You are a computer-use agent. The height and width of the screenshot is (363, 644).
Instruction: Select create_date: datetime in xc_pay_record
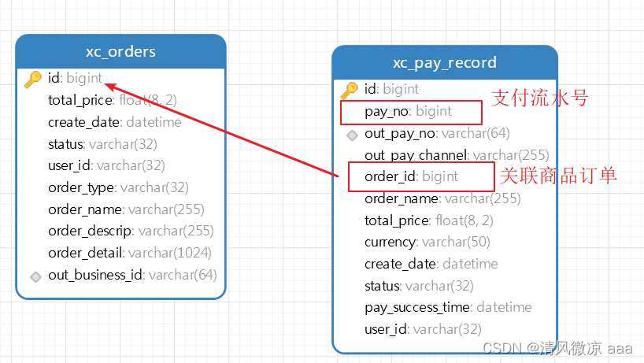coord(431,264)
